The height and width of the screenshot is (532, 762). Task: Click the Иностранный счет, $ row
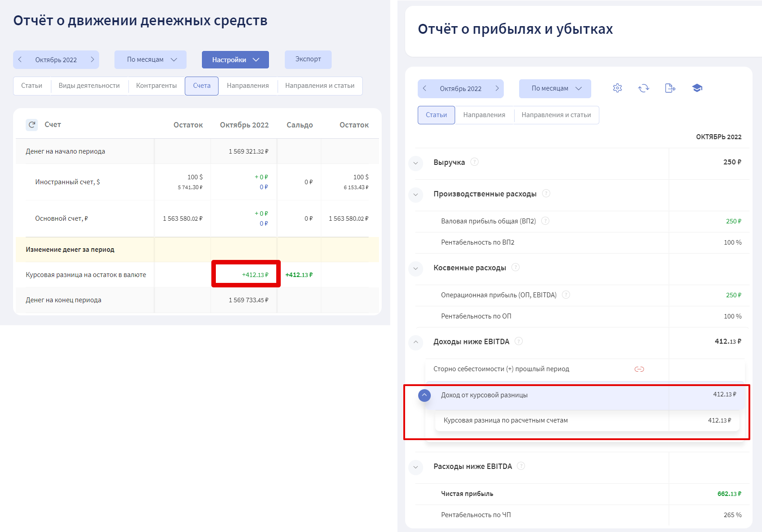coord(197,182)
